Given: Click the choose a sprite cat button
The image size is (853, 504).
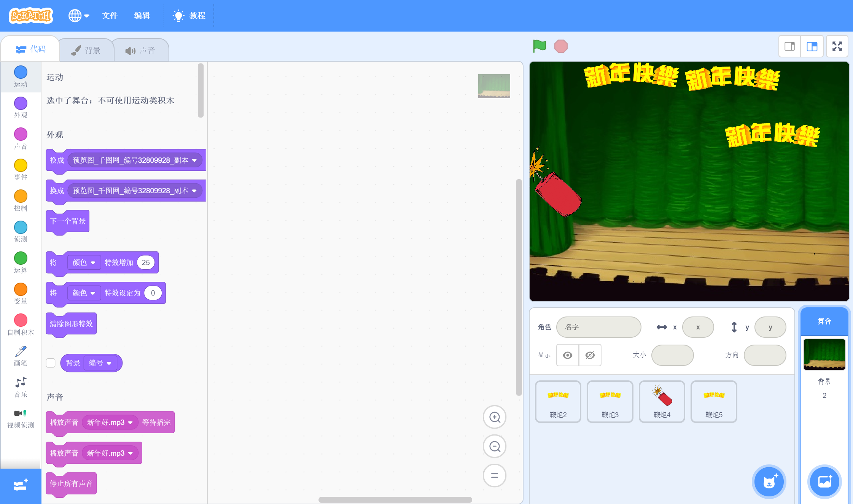Looking at the screenshot, I should 769,482.
